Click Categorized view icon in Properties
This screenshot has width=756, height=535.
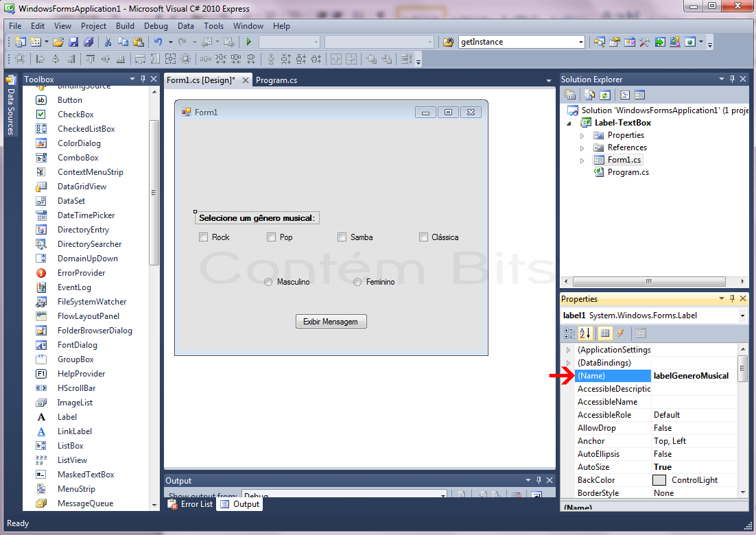569,333
